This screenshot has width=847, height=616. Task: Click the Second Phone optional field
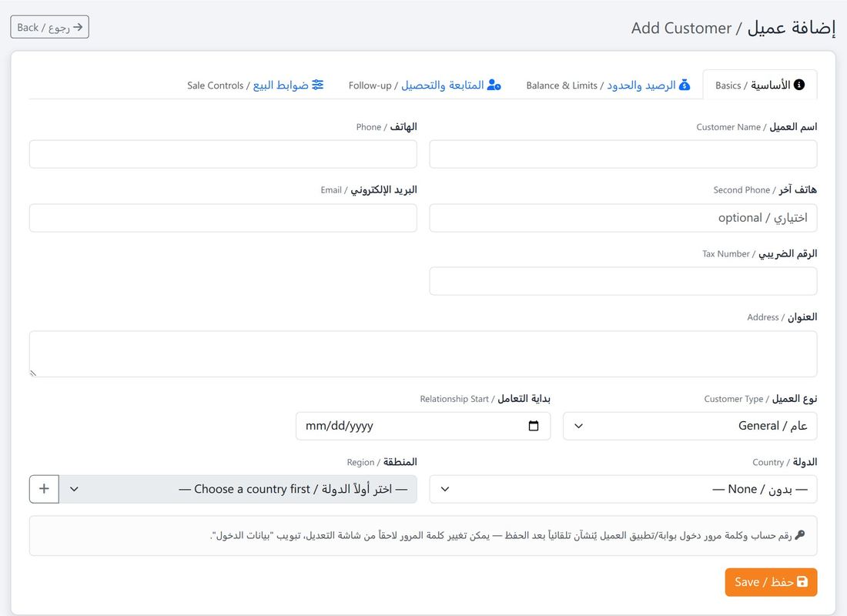(623, 218)
